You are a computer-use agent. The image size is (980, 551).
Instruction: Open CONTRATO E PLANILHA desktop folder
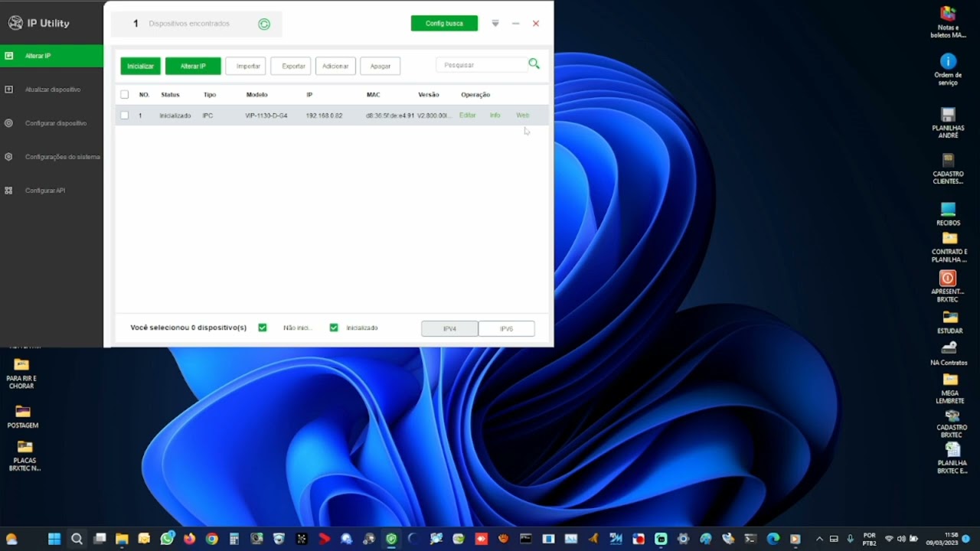tap(949, 247)
